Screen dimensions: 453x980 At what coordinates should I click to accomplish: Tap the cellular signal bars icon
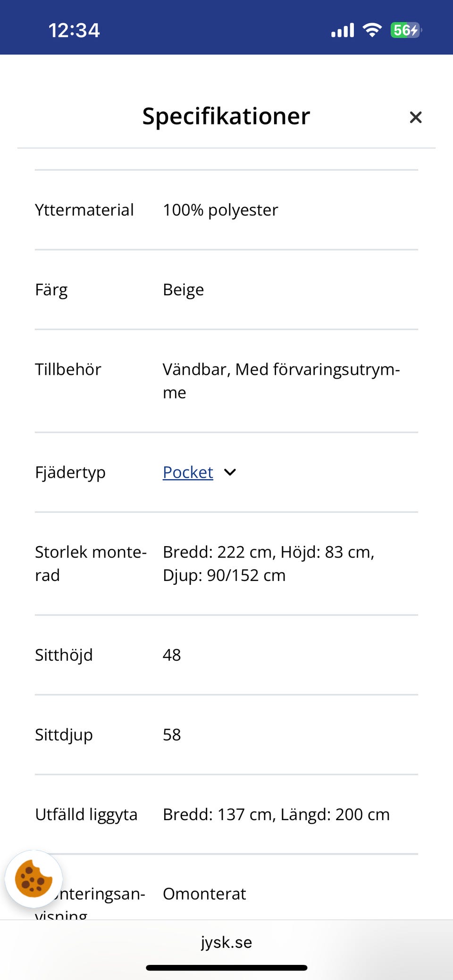tap(343, 30)
